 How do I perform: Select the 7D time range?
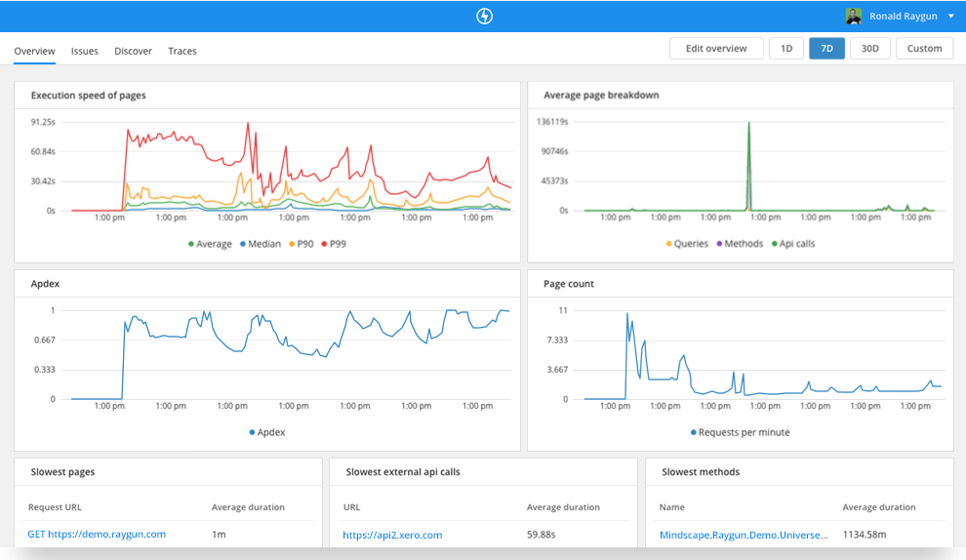pyautogui.click(x=826, y=49)
